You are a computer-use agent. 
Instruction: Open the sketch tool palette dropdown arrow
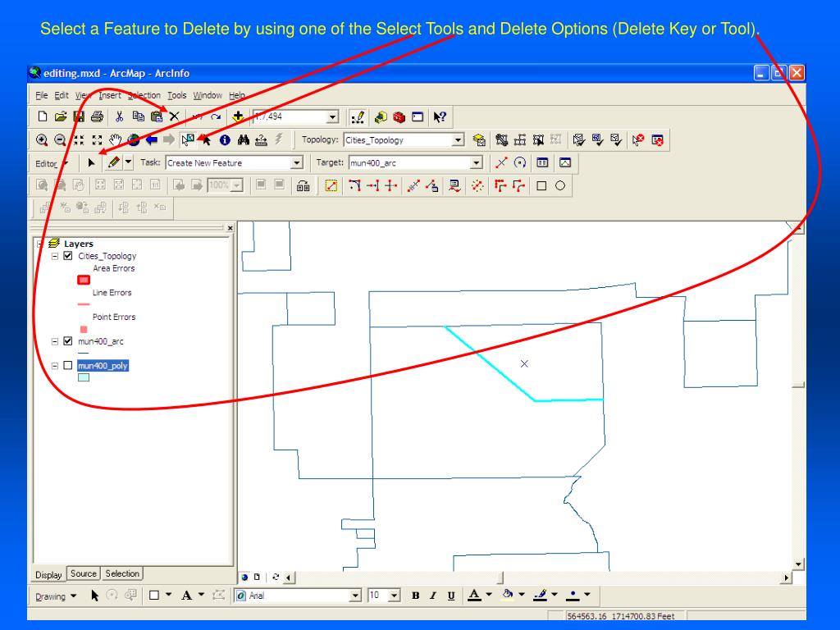pos(128,162)
